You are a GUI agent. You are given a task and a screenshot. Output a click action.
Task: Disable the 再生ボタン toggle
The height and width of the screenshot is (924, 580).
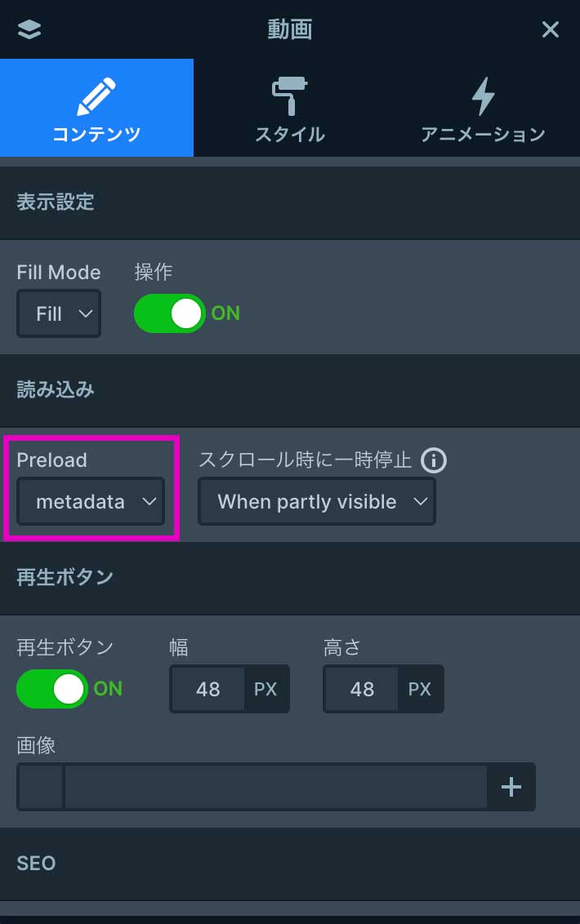coord(52,689)
